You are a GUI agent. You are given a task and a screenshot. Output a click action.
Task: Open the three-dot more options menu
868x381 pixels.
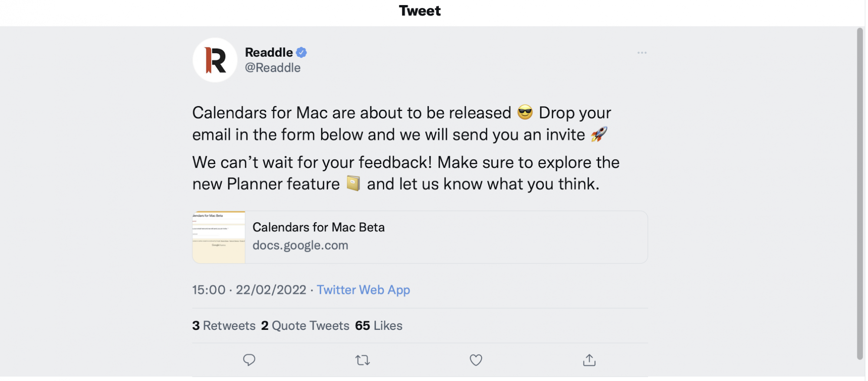642,53
